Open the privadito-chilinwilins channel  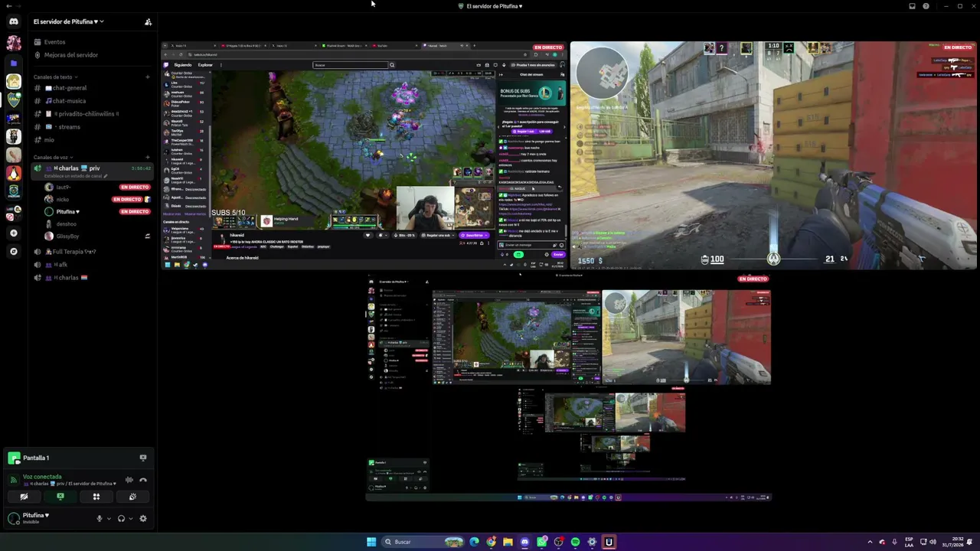click(x=92, y=114)
